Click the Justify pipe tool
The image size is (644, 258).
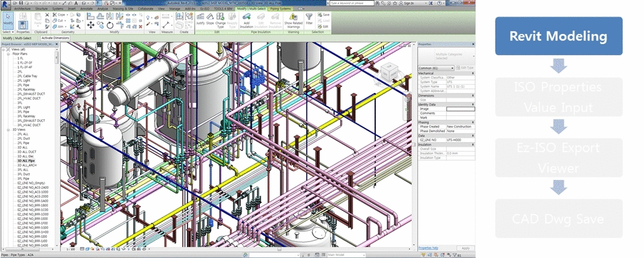pos(200,19)
